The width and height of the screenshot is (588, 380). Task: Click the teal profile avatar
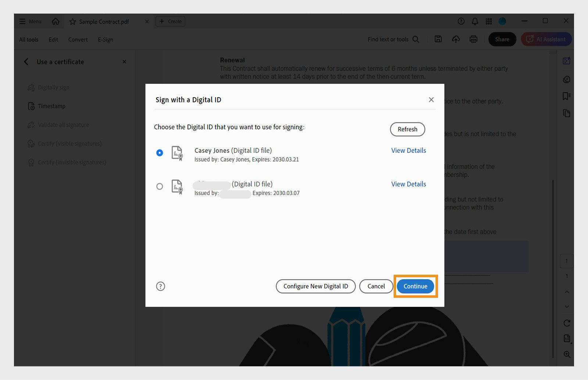[x=502, y=21]
